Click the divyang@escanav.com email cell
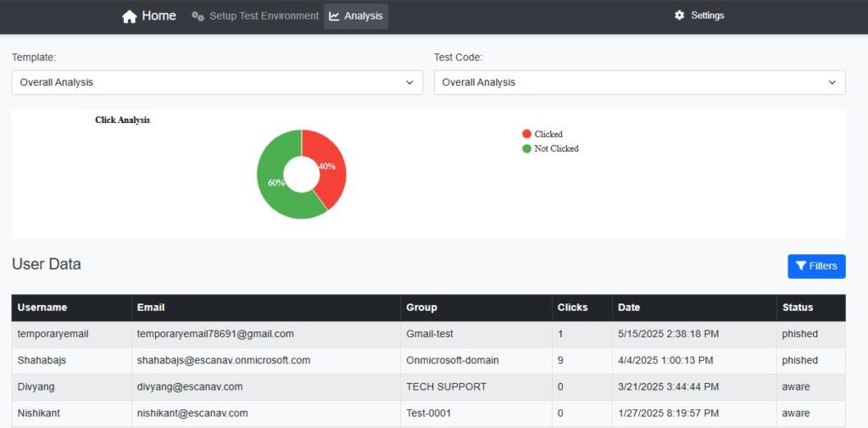 tap(190, 386)
